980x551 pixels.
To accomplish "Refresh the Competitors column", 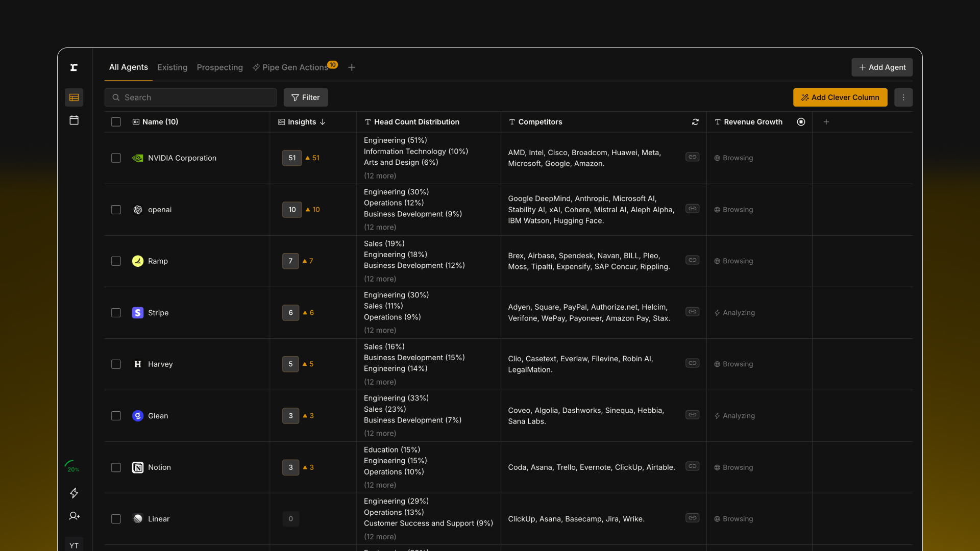I will click(x=695, y=122).
